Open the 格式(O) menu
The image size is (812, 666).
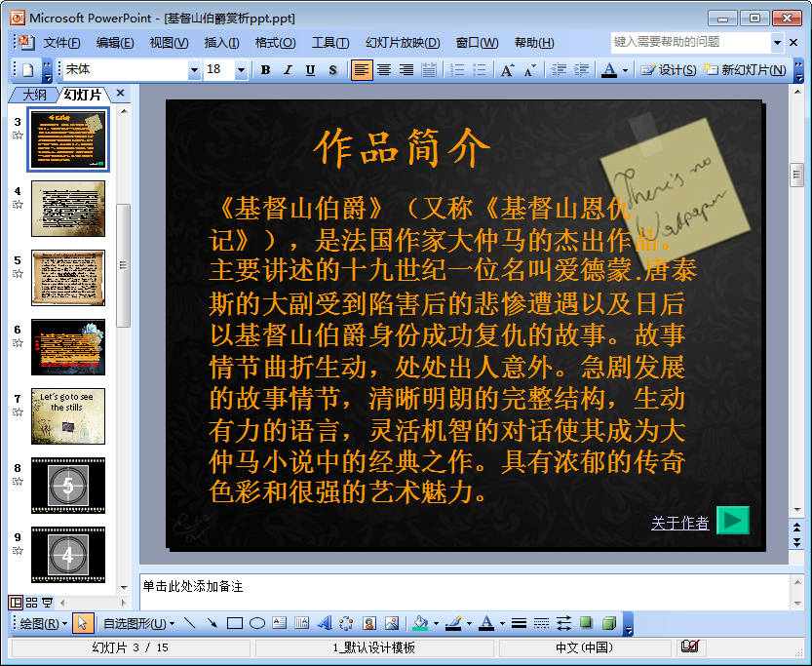[x=275, y=43]
